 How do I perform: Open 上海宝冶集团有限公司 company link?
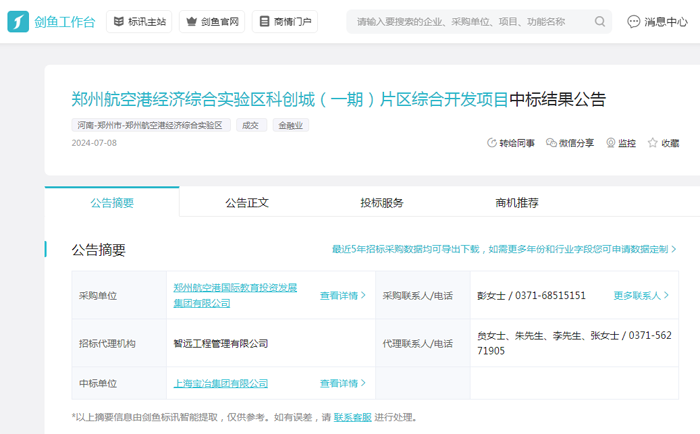pyautogui.click(x=220, y=383)
